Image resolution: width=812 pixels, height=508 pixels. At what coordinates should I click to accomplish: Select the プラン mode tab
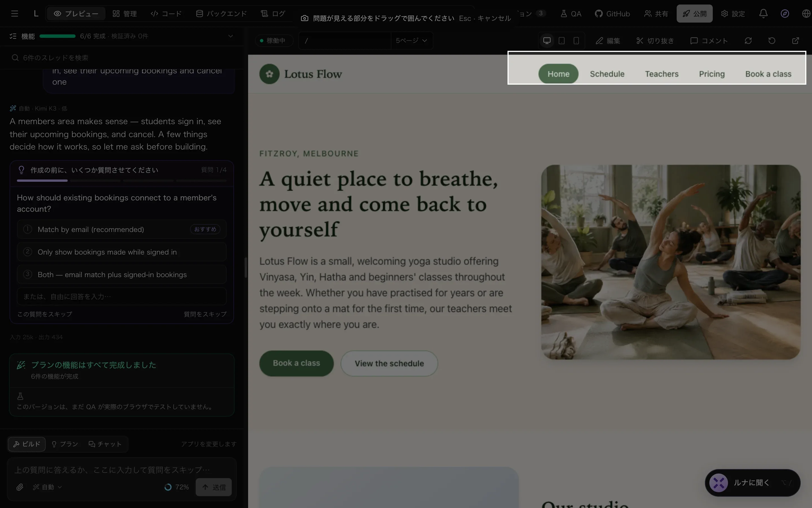tap(65, 444)
